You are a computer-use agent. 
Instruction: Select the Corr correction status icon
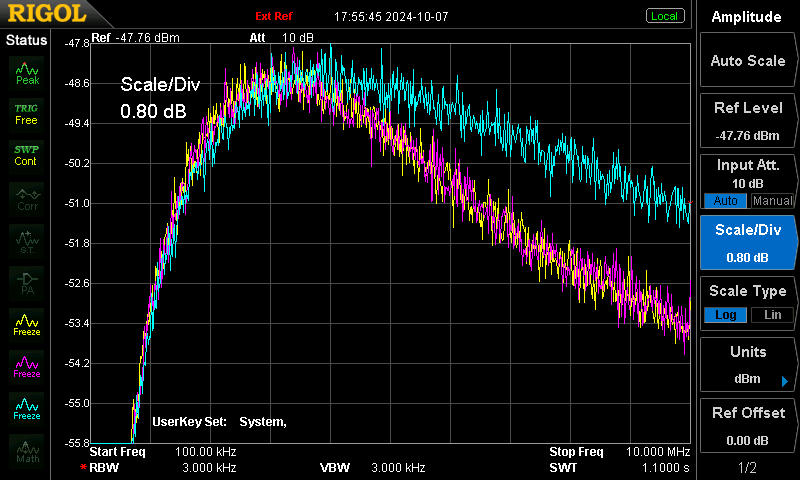28,199
